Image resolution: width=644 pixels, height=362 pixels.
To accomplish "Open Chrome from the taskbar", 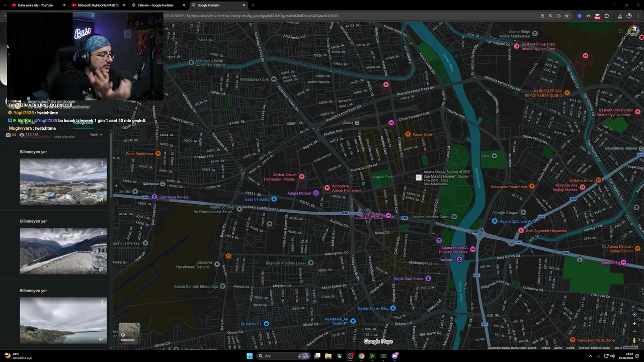I will 361,356.
